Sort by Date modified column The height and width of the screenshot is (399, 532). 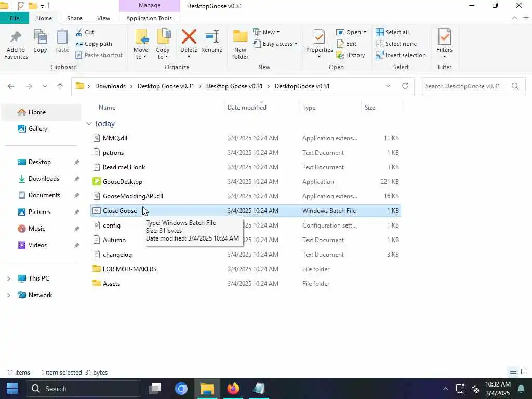click(247, 108)
